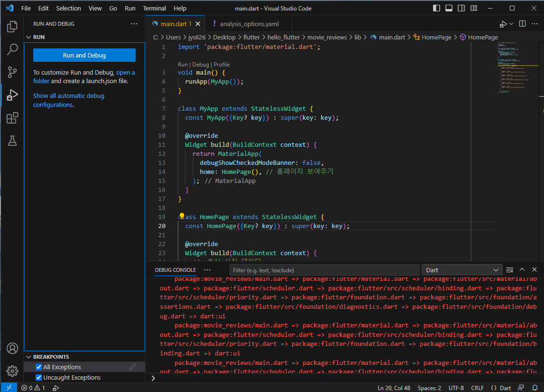Click the feedback icon in status bar

tap(521, 388)
